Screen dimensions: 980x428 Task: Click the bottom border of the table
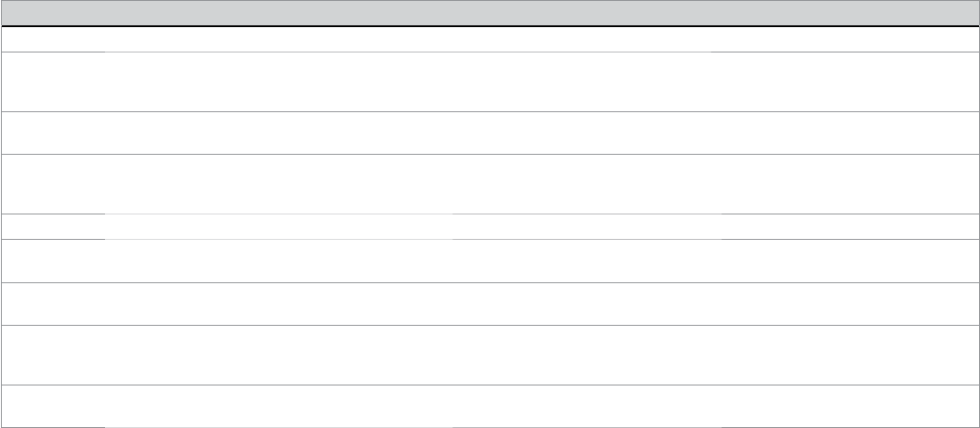490,426
